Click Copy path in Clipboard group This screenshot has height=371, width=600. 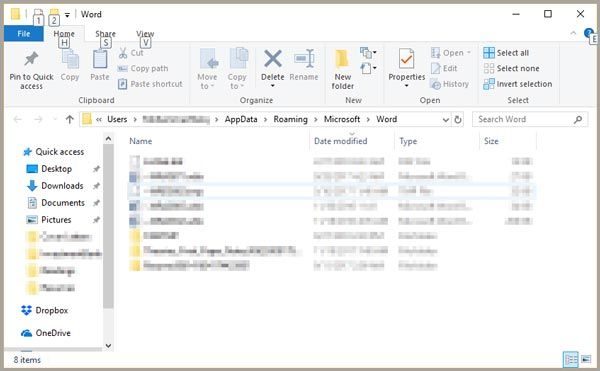143,68
